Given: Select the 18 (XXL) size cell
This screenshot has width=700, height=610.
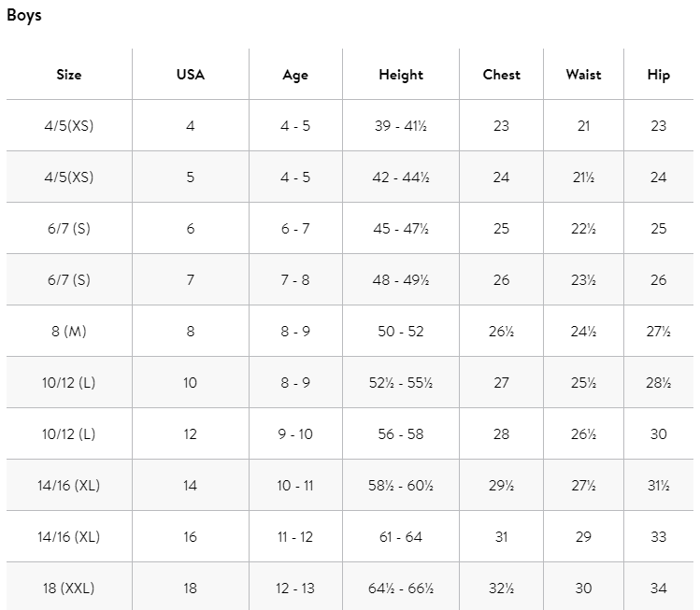Looking at the screenshot, I should (68, 589).
